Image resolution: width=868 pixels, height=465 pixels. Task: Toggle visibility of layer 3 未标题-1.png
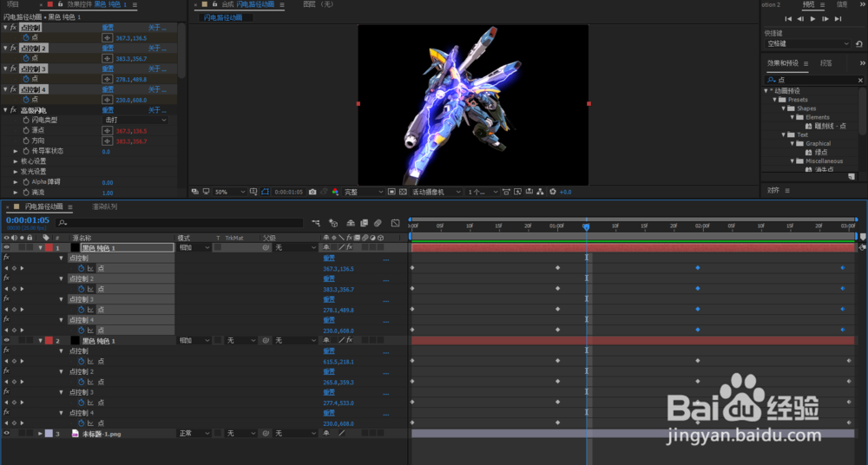point(7,434)
